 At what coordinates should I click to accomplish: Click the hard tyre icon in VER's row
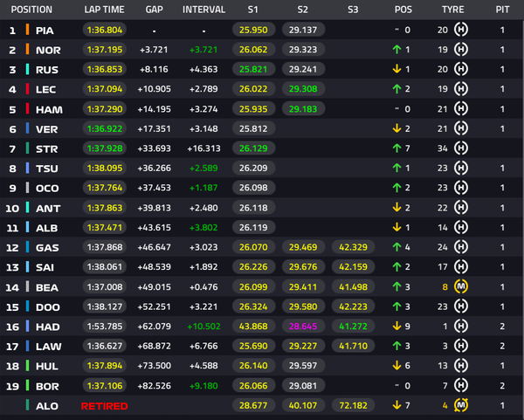[461, 128]
